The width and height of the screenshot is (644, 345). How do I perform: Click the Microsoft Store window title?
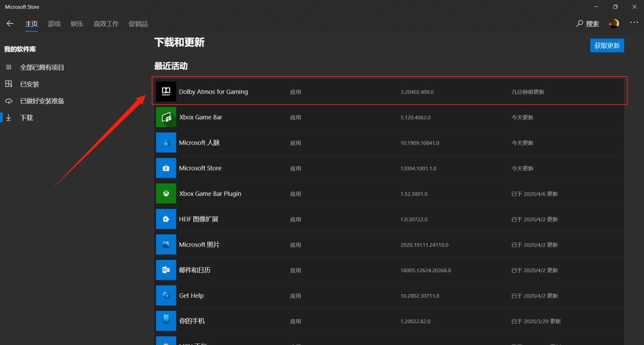(22, 7)
